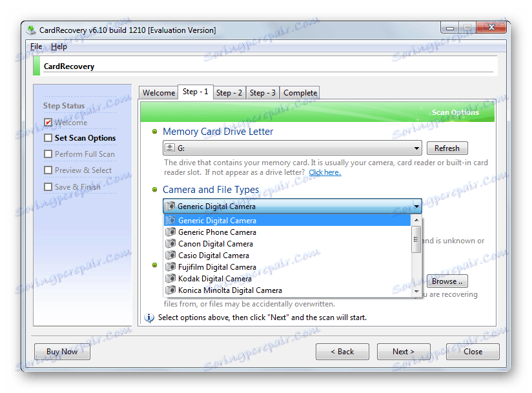The image size is (532, 393).
Task: Click green bullet beside Memory Card Drive Letter
Action: coord(155,132)
